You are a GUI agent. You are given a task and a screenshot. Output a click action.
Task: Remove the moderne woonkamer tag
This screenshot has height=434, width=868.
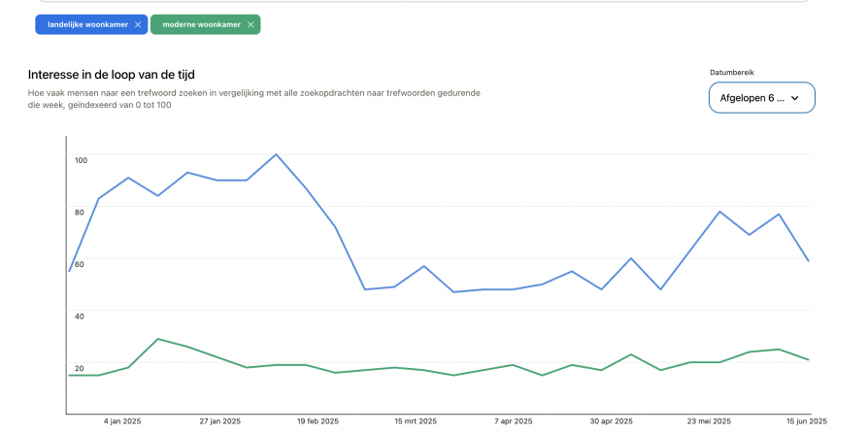250,24
